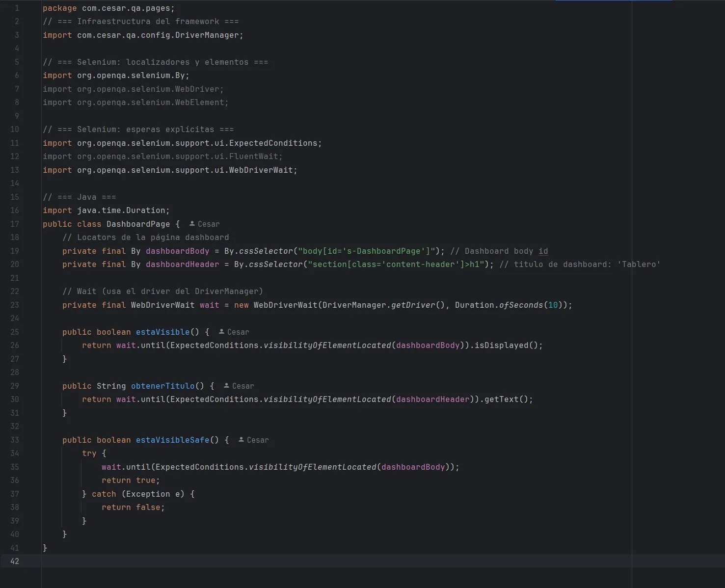The width and height of the screenshot is (725, 588).
Task: Click the catch keyword on line 37
Action: point(104,494)
